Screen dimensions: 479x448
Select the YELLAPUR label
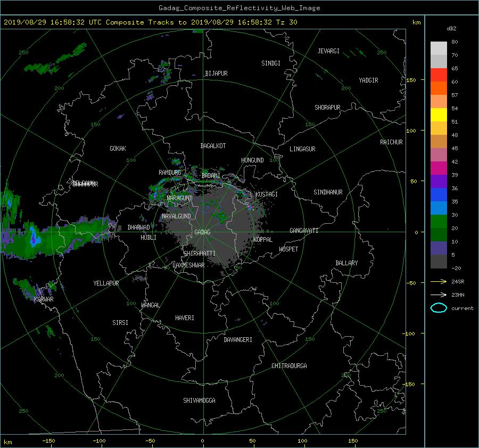point(106,283)
